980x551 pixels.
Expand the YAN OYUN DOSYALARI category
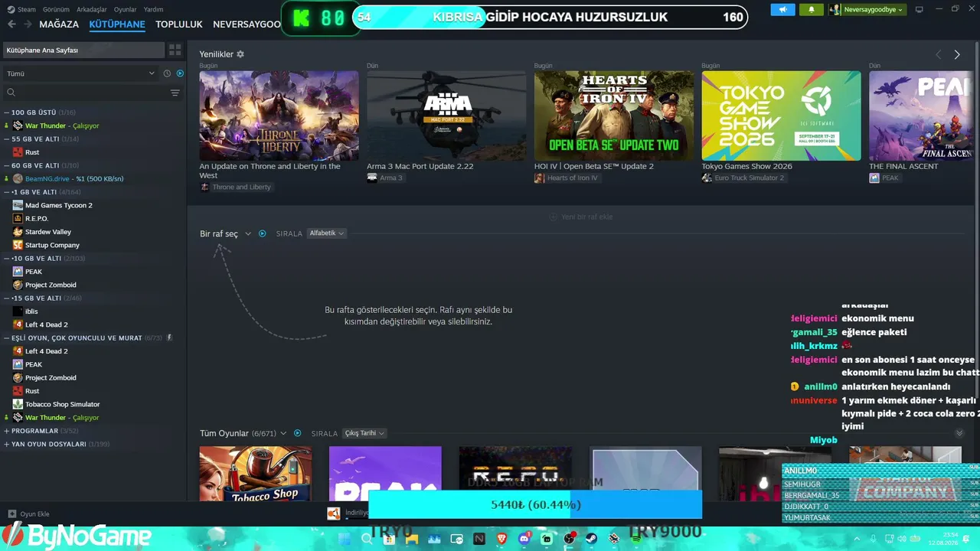point(7,444)
